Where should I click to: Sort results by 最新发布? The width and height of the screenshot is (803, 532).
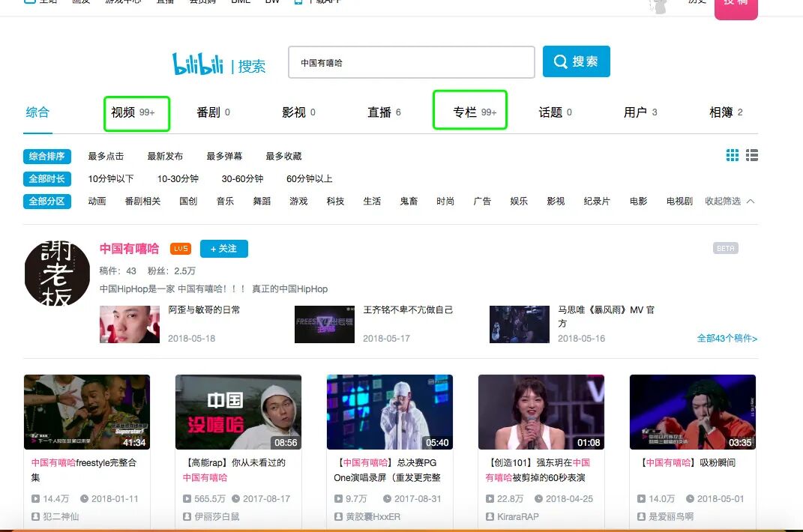tap(165, 156)
